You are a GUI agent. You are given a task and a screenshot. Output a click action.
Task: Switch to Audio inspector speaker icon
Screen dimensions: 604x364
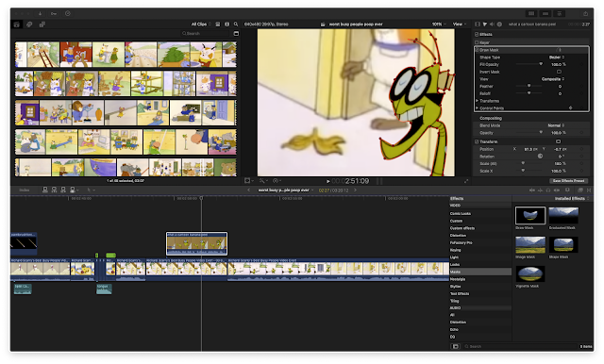492,25
